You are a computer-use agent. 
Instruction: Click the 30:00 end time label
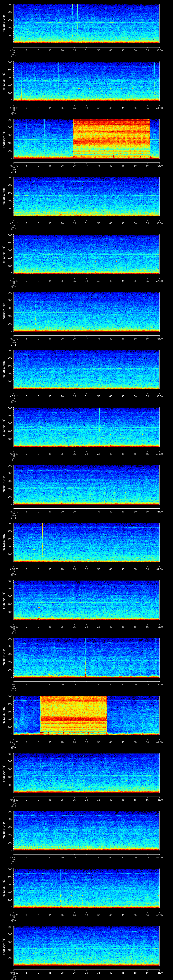click(x=160, y=50)
